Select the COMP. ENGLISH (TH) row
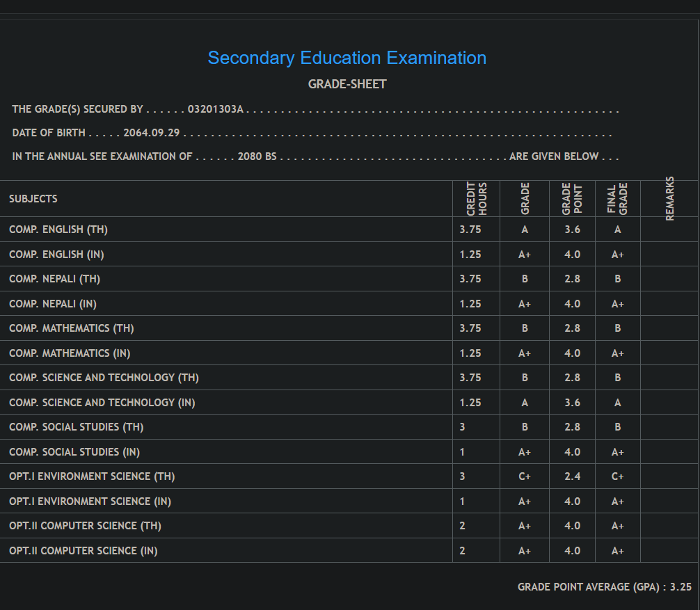The height and width of the screenshot is (610, 700). (x=58, y=230)
